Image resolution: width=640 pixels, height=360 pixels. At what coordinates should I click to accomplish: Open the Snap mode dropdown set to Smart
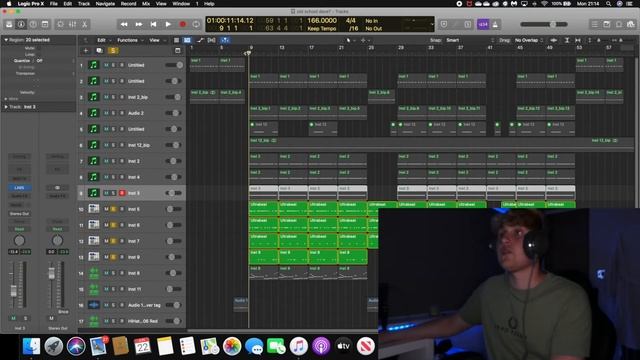tap(469, 40)
